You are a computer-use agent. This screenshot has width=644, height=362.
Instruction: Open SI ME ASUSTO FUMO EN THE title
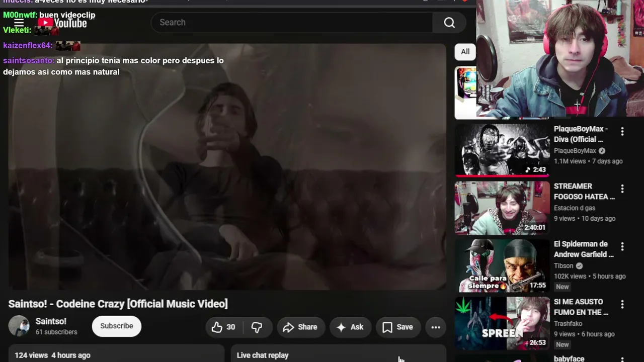(x=581, y=307)
